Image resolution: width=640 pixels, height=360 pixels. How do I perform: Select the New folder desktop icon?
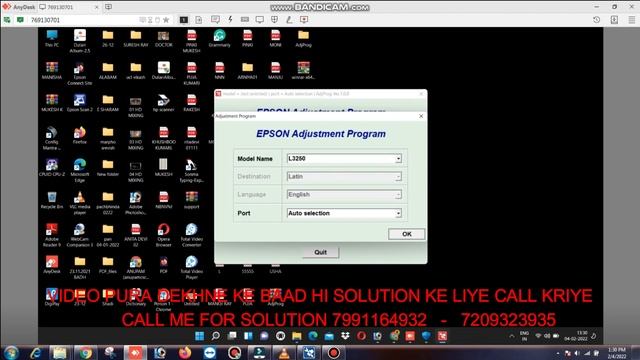108,167
